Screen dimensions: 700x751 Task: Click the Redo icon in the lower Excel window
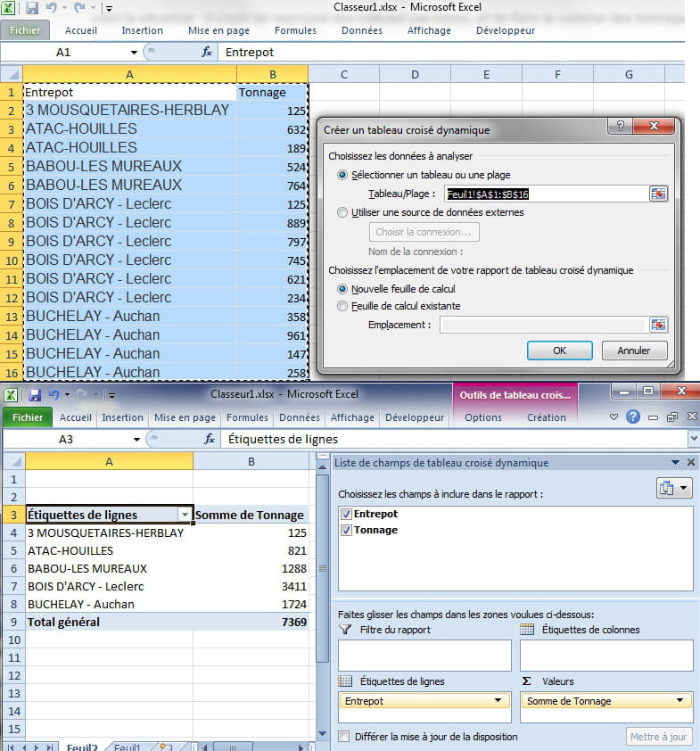82,394
